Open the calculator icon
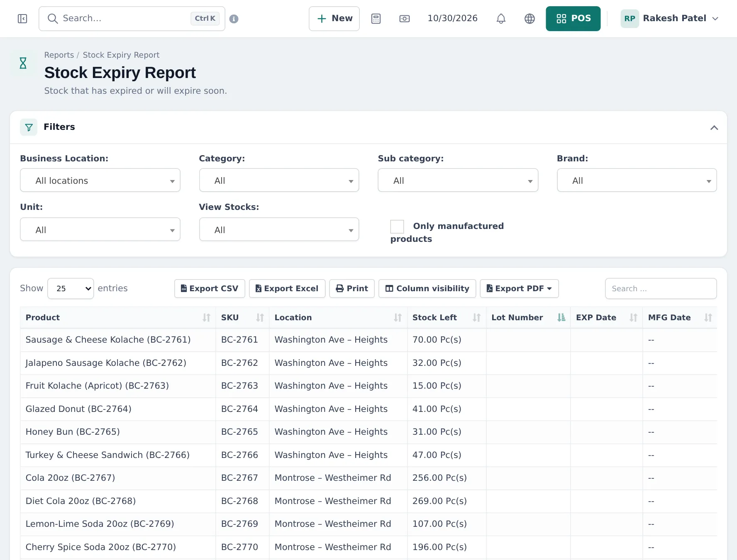This screenshot has width=737, height=560. click(376, 19)
